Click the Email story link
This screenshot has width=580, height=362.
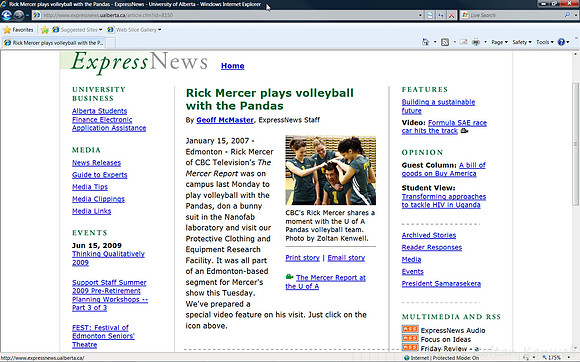point(346,258)
